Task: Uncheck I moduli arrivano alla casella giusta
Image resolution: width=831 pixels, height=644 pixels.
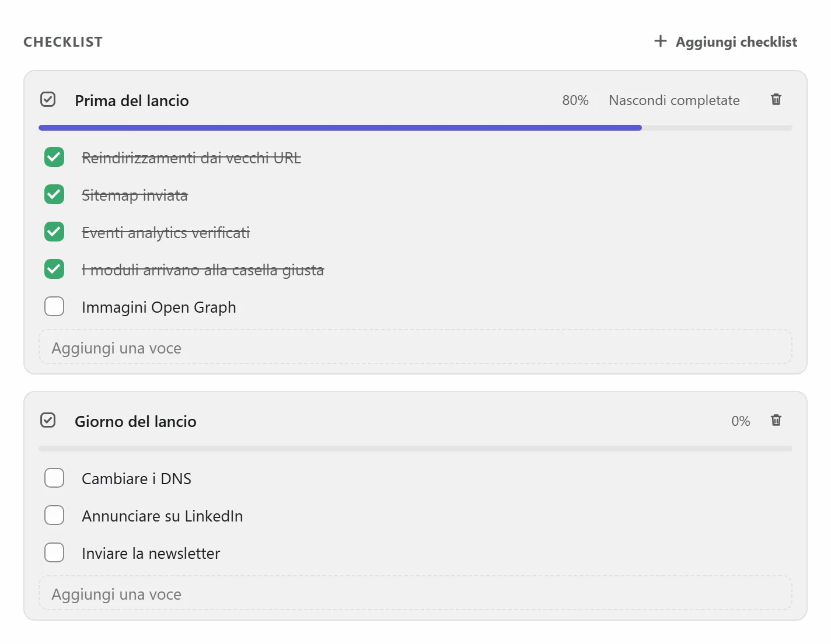Action: pyautogui.click(x=54, y=269)
